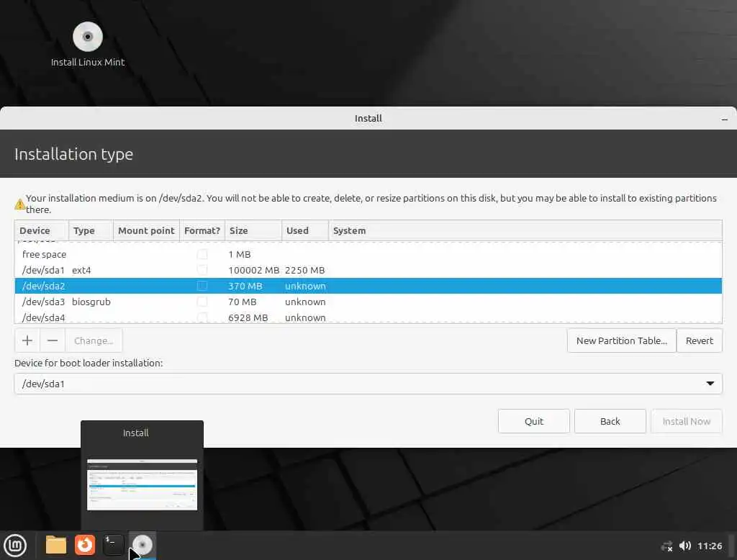Click the warning triangle icon

tap(19, 204)
